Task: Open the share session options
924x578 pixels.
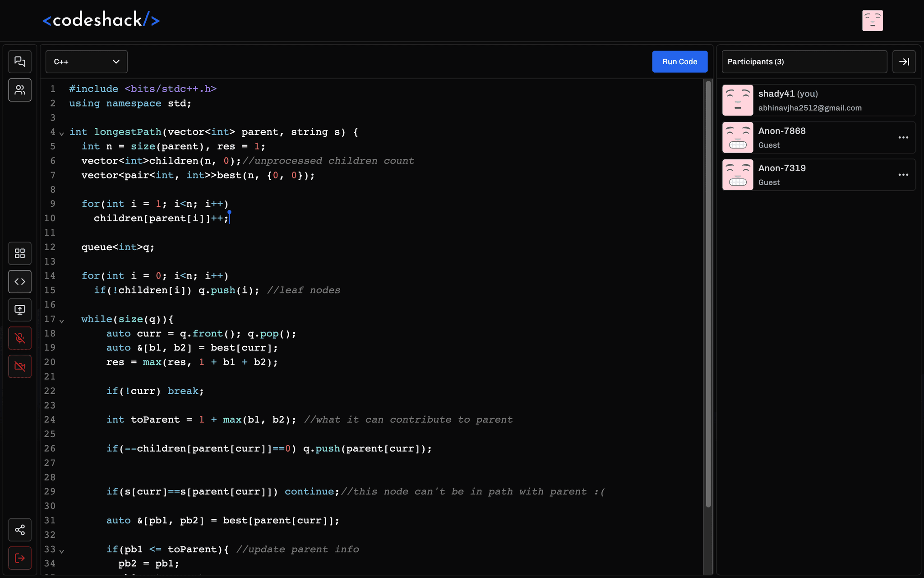Action: point(20,530)
